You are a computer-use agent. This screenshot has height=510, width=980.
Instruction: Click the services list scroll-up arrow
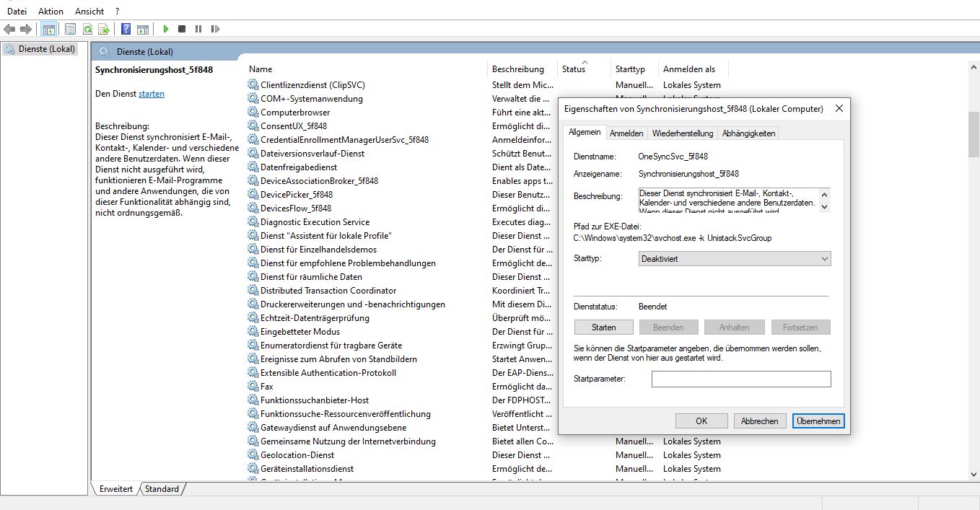974,67
